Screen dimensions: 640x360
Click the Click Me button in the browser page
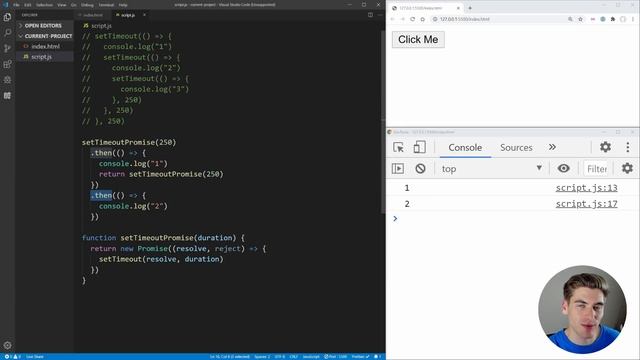tap(418, 40)
